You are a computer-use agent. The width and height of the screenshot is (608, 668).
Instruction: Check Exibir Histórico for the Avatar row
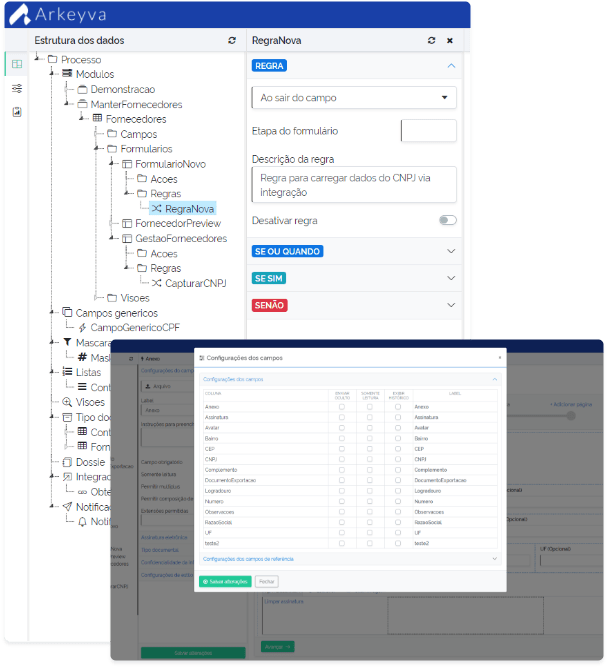coord(398,428)
